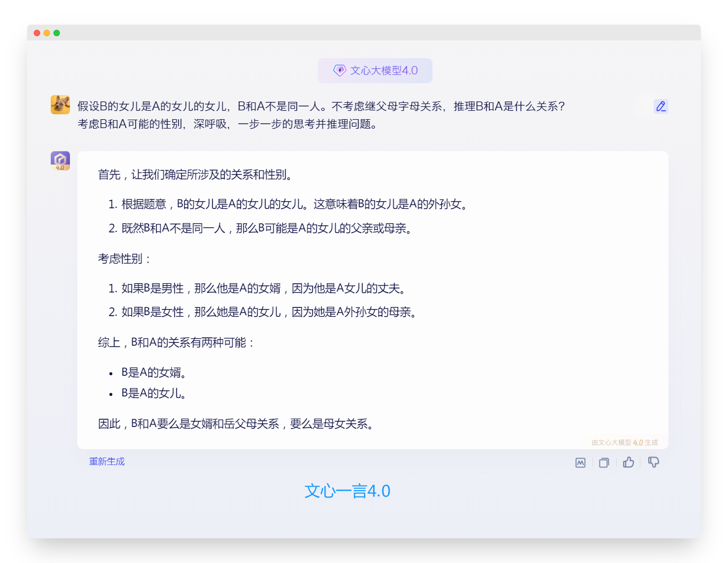The width and height of the screenshot is (728, 563).
Task: Copy the answer with copy icon
Action: point(604,463)
